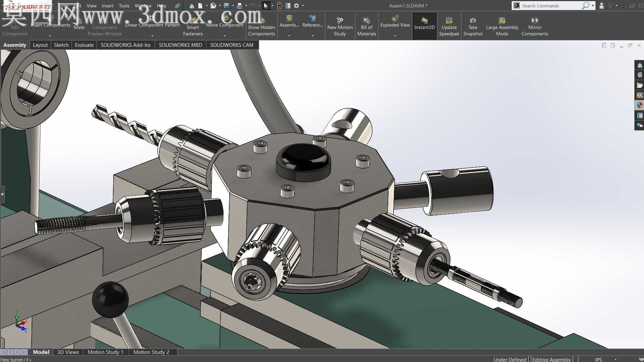The image size is (644, 362).
Task: Switch to the Layout tab
Action: coord(40,45)
